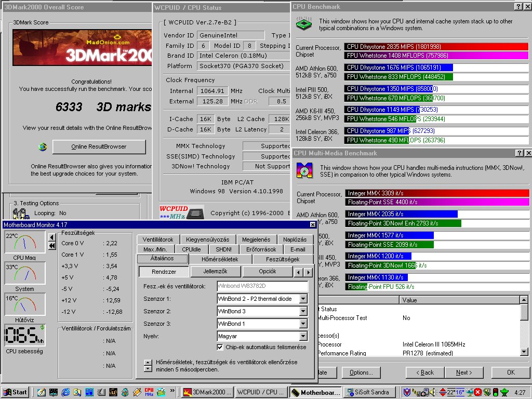Close the Motherboard Monitor window
The image size is (532, 399).
click(312, 224)
